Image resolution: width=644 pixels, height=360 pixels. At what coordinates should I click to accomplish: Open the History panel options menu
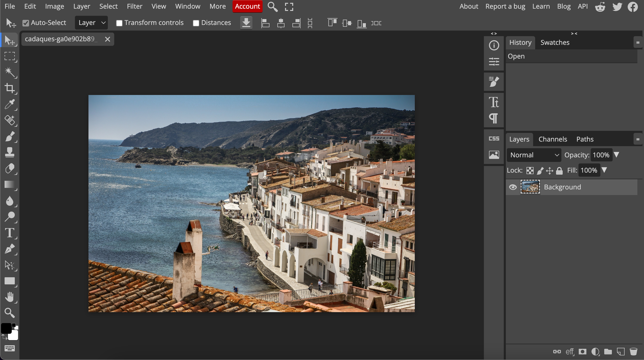click(638, 43)
